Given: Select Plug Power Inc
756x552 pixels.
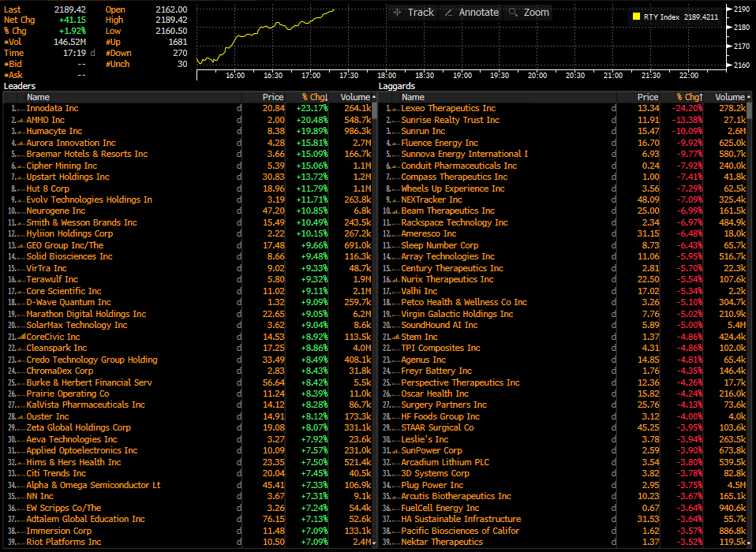Looking at the screenshot, I should [432, 485].
